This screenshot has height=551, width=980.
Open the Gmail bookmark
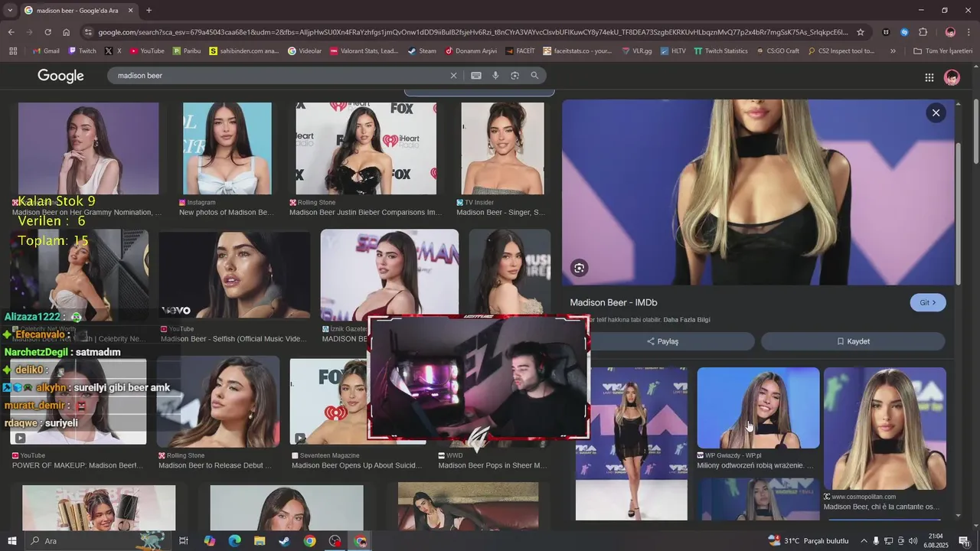coord(46,51)
